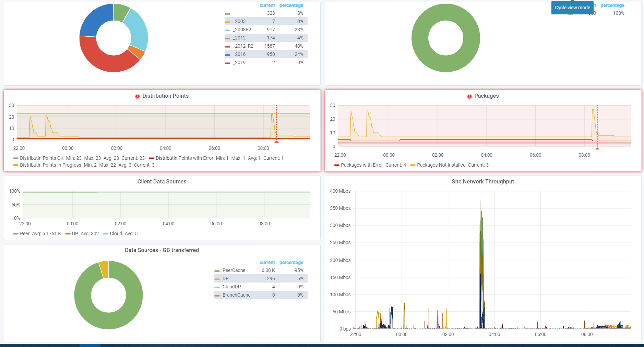644x347 pixels.
Task: Open the Data Sources - GB transferred title
Action: click(162, 250)
